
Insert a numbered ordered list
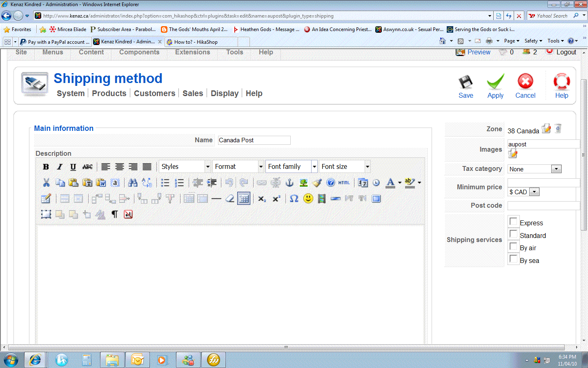tap(179, 183)
